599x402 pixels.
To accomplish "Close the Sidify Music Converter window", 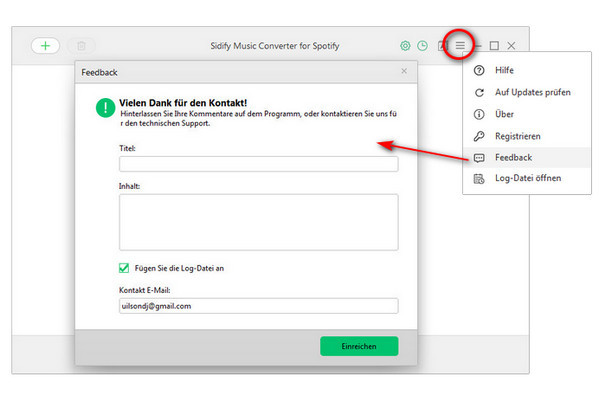I will click(511, 46).
